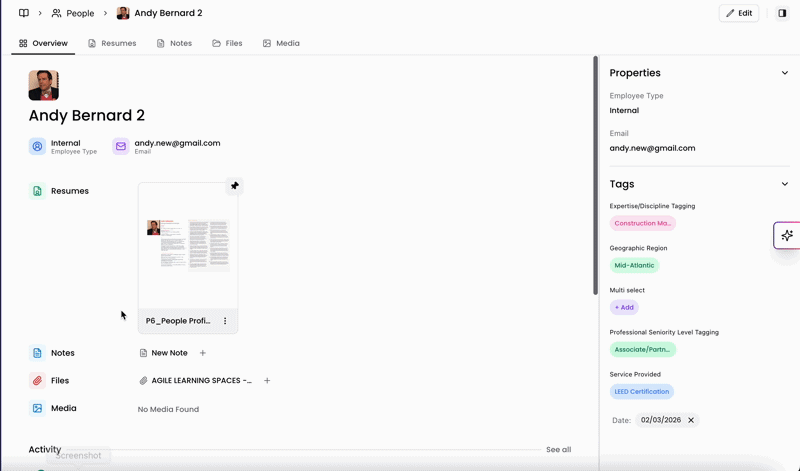Open resume card three-dot menu
Image resolution: width=800 pixels, height=471 pixels.
[x=225, y=321]
